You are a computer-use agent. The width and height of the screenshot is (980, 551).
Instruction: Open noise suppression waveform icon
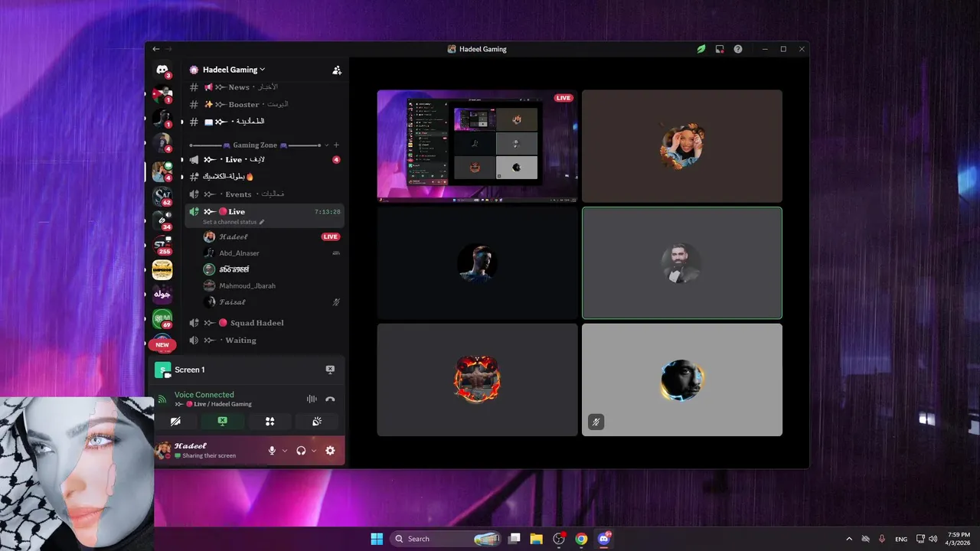click(312, 399)
